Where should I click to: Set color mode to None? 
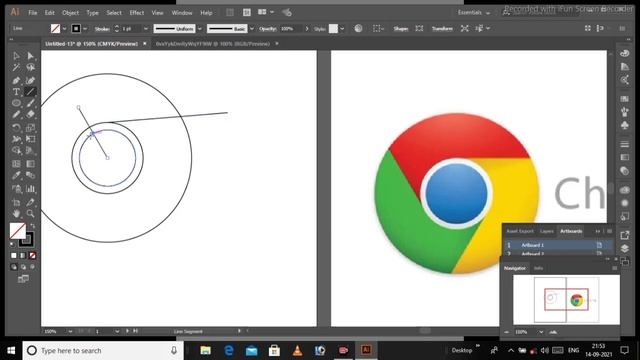click(33, 256)
